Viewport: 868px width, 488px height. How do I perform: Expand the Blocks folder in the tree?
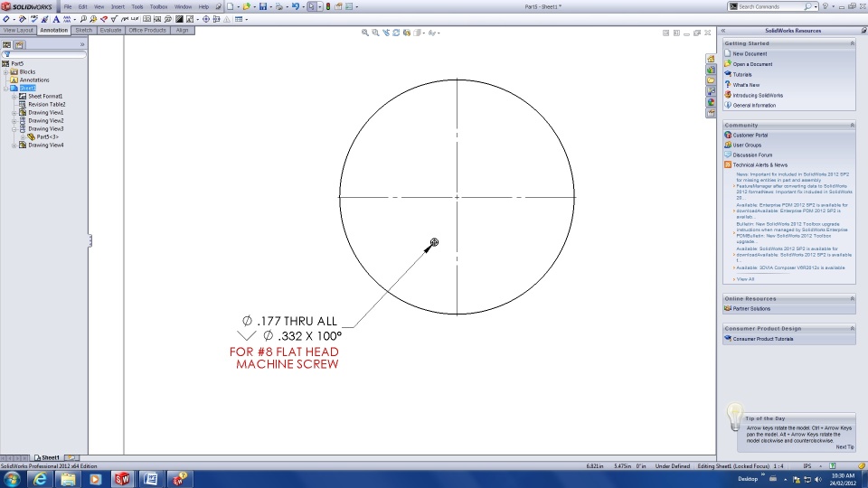coord(5,72)
